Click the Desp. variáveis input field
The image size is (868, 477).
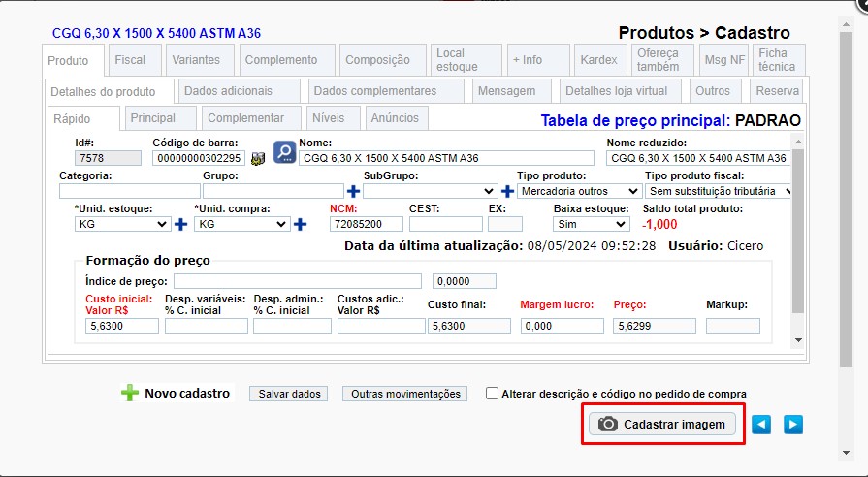(x=207, y=326)
